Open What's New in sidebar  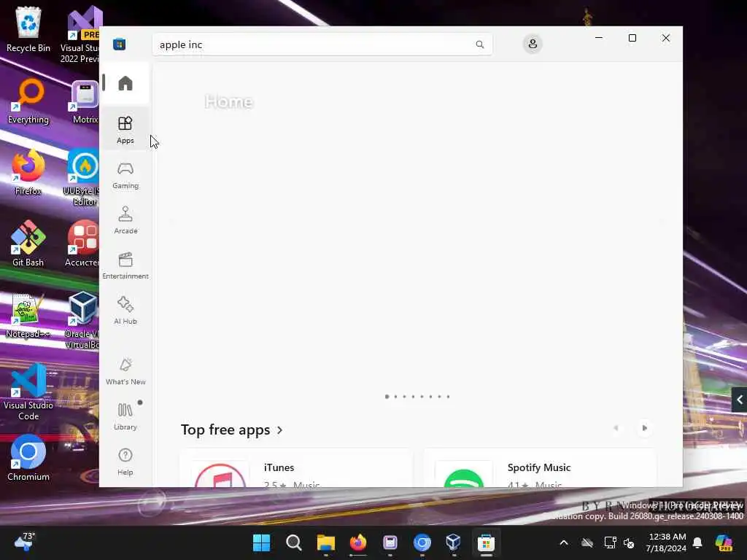[125, 371]
